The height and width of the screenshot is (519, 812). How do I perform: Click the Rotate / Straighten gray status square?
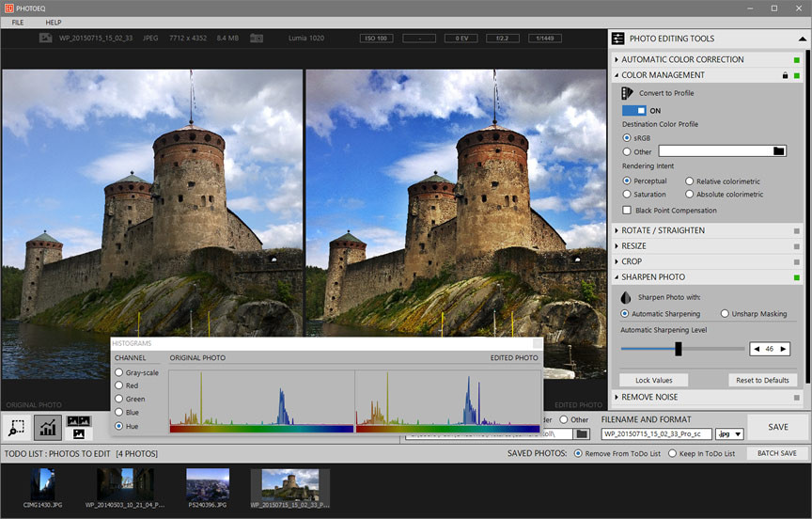(796, 231)
